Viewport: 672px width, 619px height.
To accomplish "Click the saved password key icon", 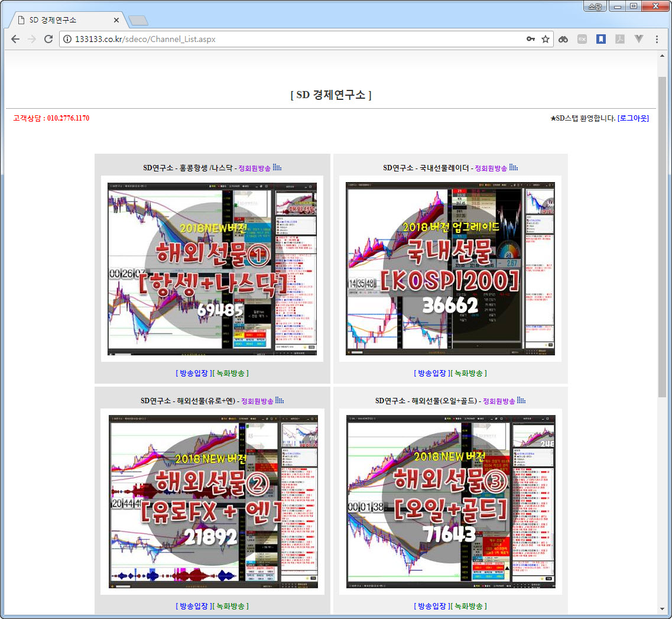I will [531, 39].
